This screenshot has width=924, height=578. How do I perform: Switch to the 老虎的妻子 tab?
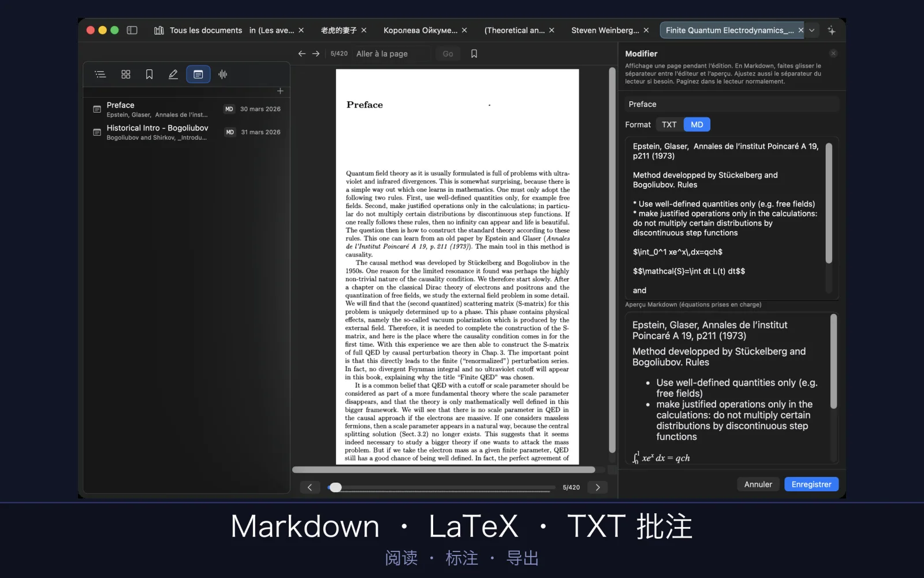click(x=338, y=30)
